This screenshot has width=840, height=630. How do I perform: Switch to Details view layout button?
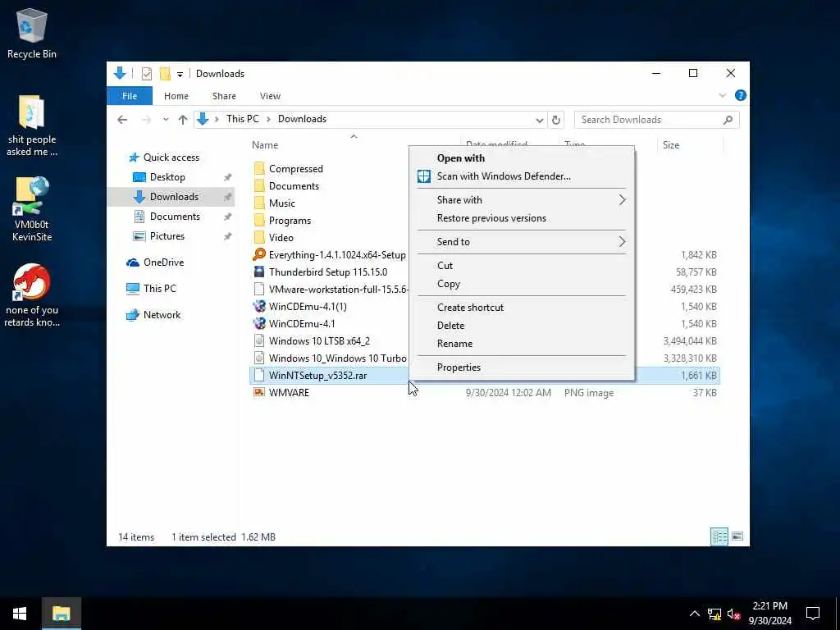[719, 536]
